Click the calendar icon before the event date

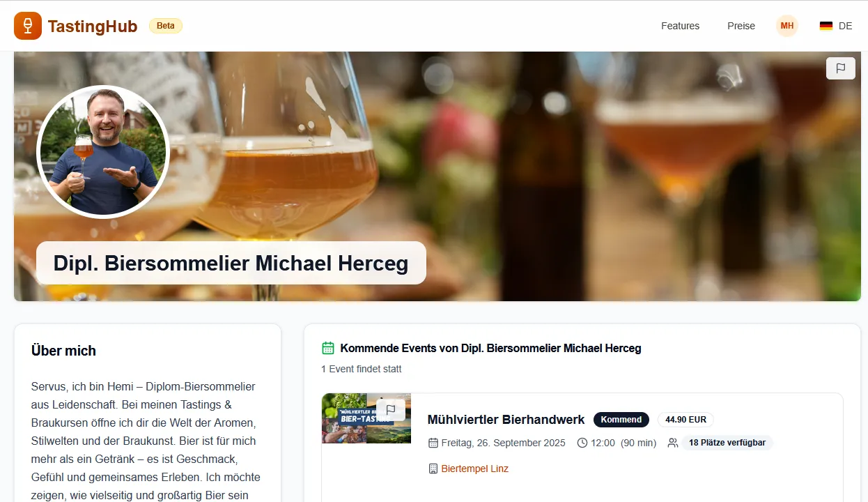point(433,443)
